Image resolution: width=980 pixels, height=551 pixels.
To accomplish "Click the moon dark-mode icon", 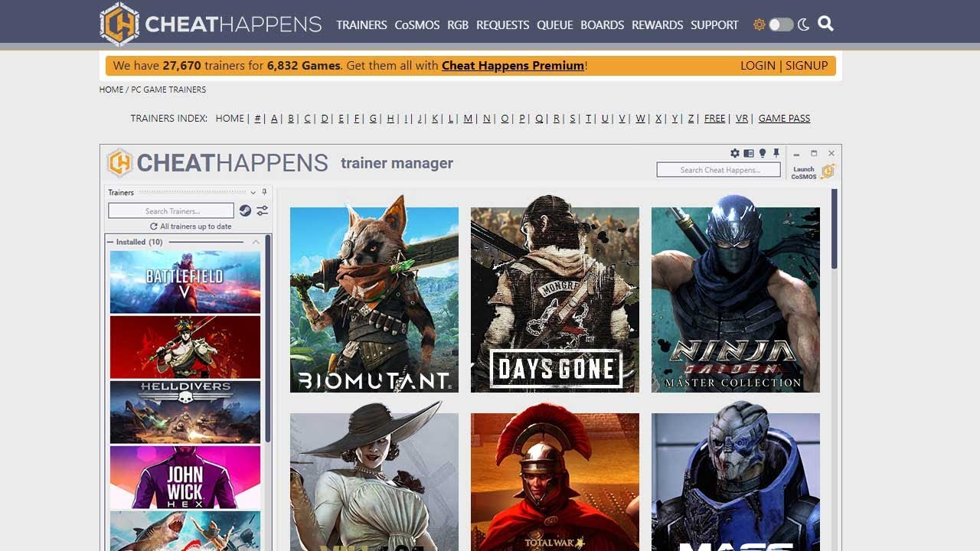I will [803, 24].
